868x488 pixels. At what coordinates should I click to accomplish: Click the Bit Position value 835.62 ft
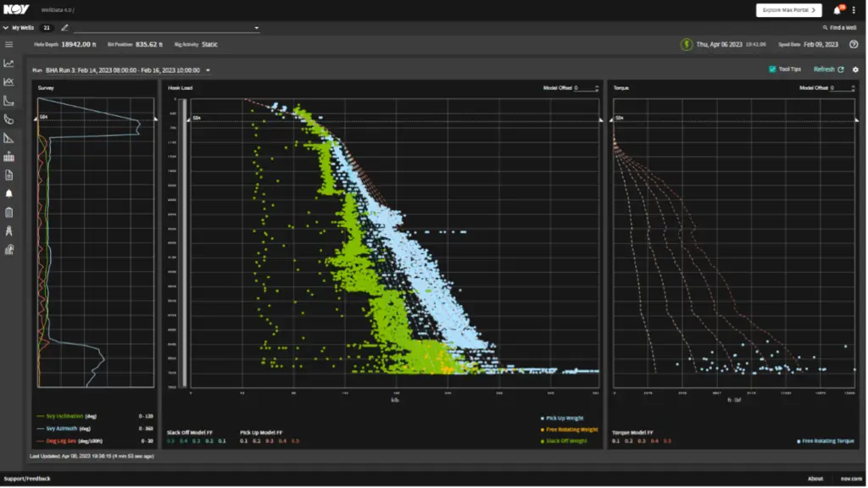[149, 44]
